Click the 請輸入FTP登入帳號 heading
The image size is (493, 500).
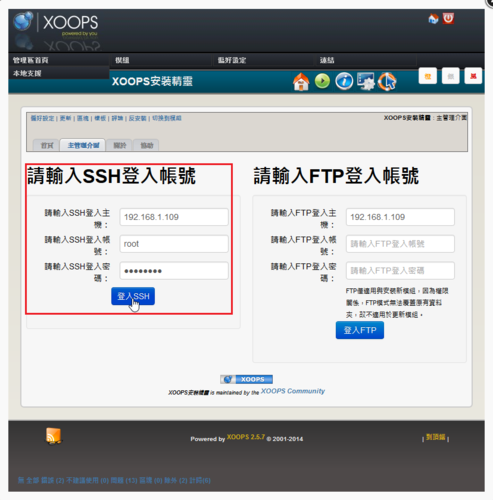[336, 176]
